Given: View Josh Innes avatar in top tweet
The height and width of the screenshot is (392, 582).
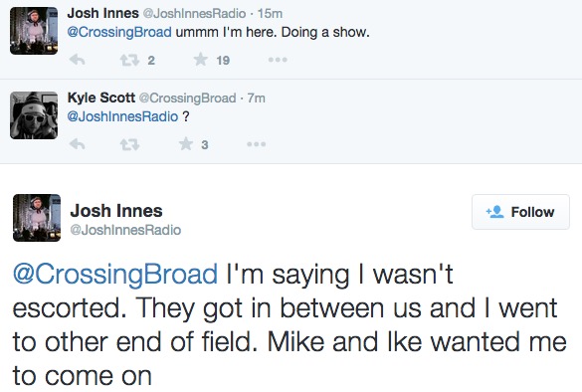Looking at the screenshot, I should [34, 31].
